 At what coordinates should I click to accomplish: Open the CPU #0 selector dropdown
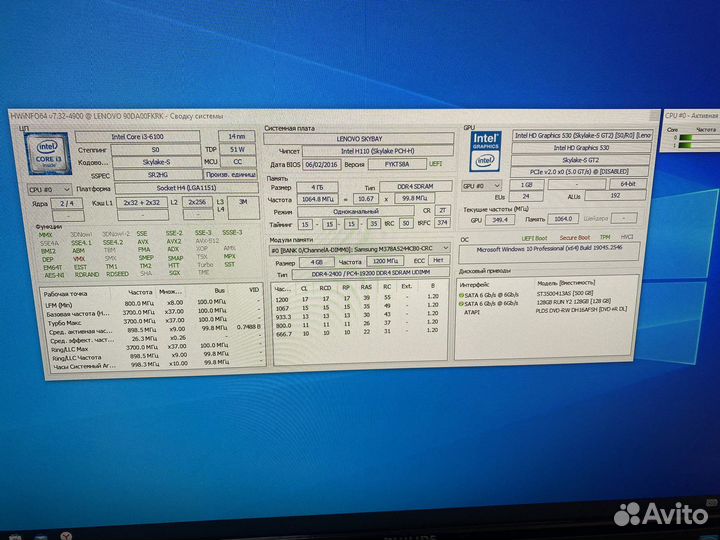[49, 189]
